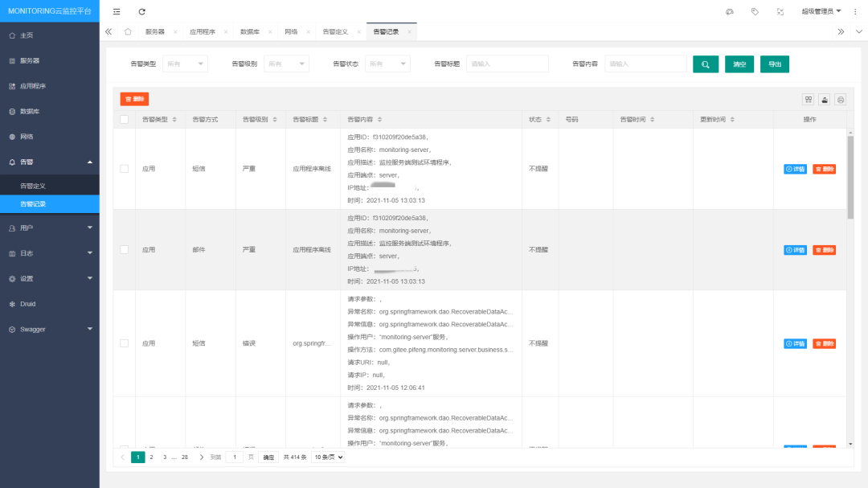Close the 服务器 tab
The image size is (868, 488).
click(x=175, y=32)
